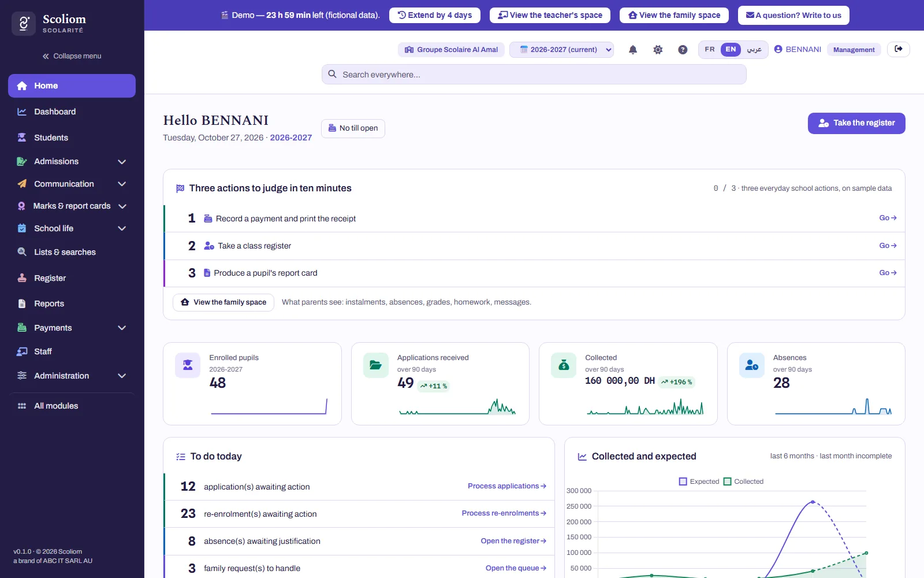This screenshot has height=578, width=924.
Task: Switch language to Arabic
Action: (754, 50)
